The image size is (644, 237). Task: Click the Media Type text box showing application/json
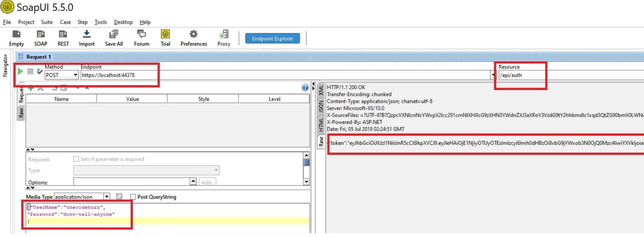tap(79, 197)
